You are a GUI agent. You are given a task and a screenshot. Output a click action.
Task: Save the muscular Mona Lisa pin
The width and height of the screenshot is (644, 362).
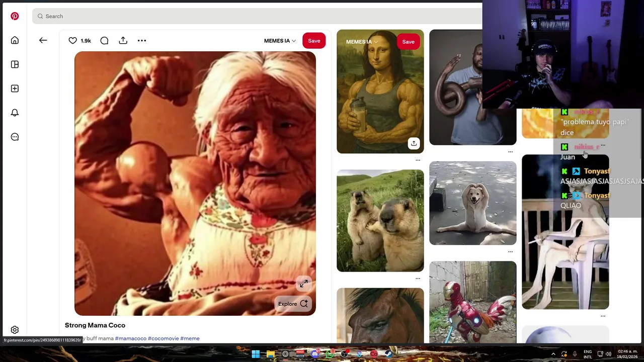[x=408, y=42]
